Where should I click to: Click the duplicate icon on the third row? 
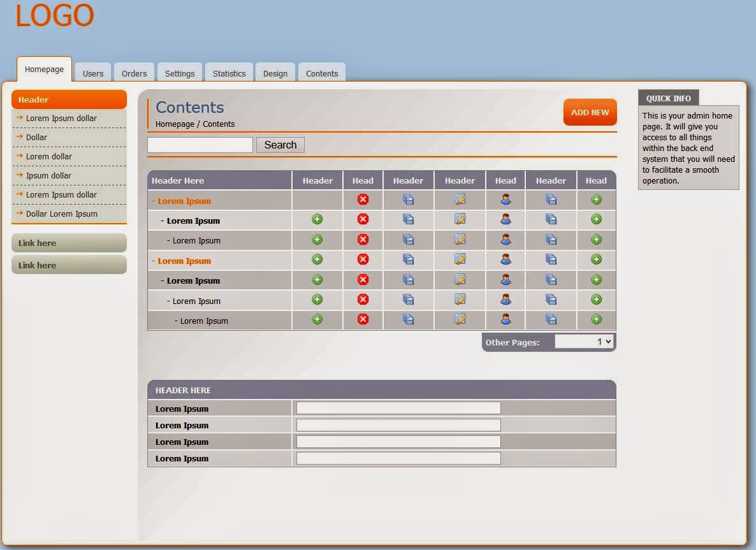[x=408, y=239]
